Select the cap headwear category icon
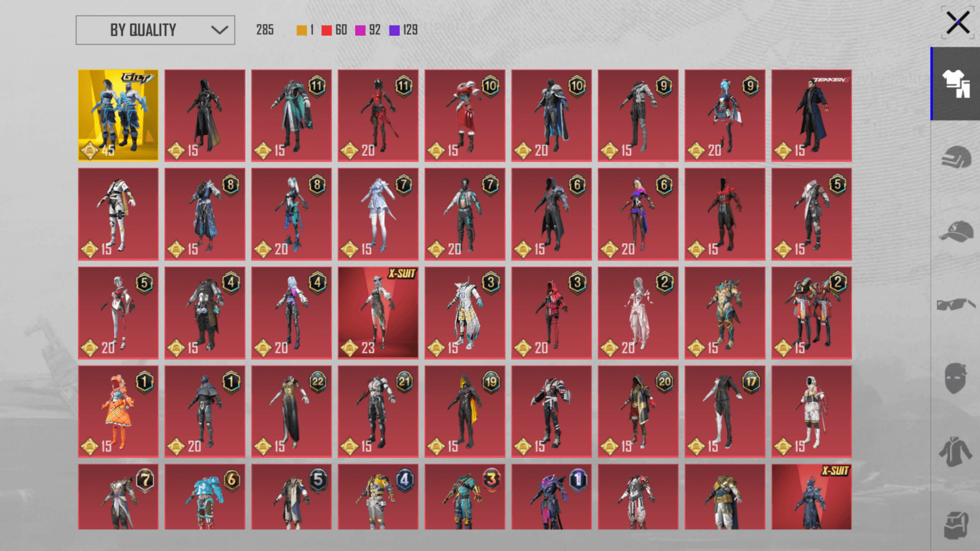The width and height of the screenshot is (980, 551). [x=955, y=231]
